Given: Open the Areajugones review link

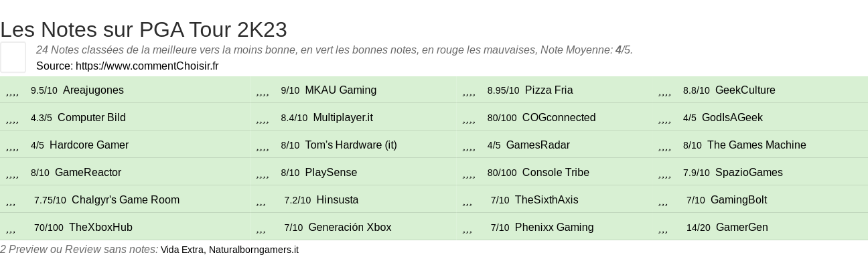Looking at the screenshot, I should (93, 90).
